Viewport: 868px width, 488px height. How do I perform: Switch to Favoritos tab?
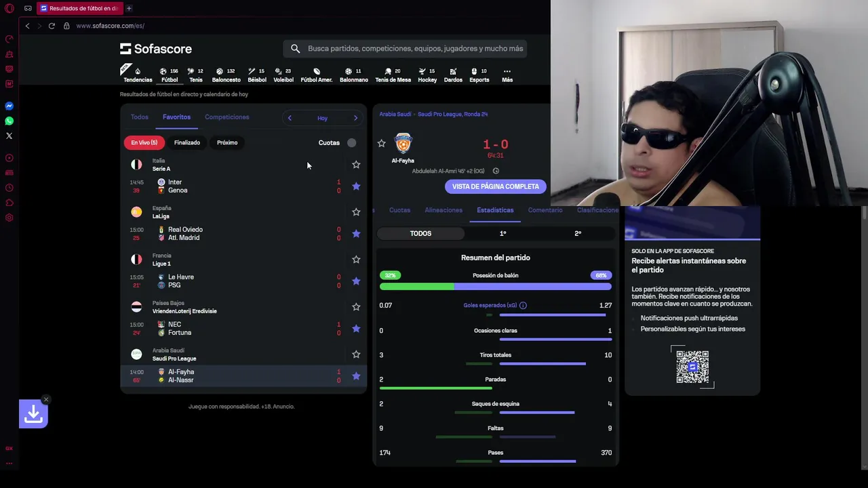click(x=176, y=117)
